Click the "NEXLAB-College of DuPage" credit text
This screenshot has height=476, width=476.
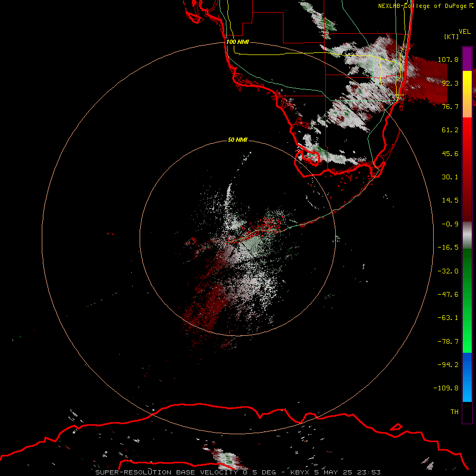tap(422, 6)
